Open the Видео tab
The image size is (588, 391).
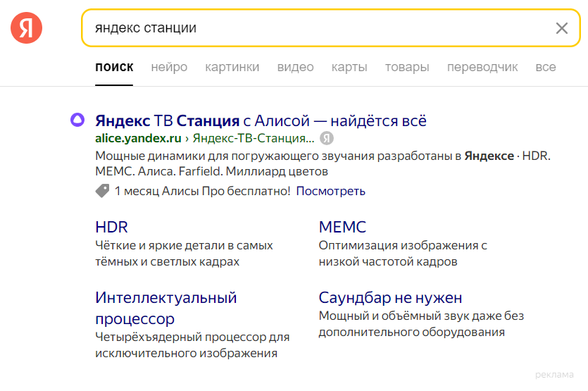[295, 68]
